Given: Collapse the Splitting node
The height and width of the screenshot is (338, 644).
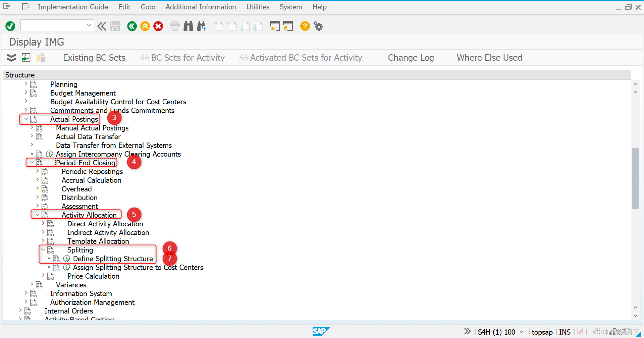Looking at the screenshot, I should point(43,249).
